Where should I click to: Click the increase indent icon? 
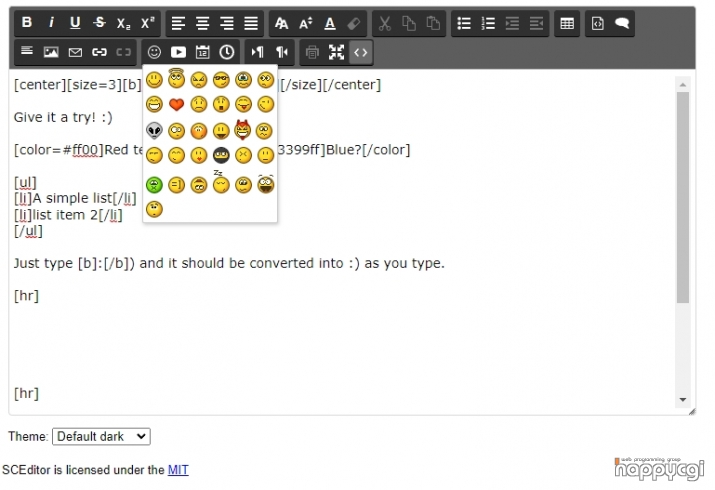click(512, 23)
